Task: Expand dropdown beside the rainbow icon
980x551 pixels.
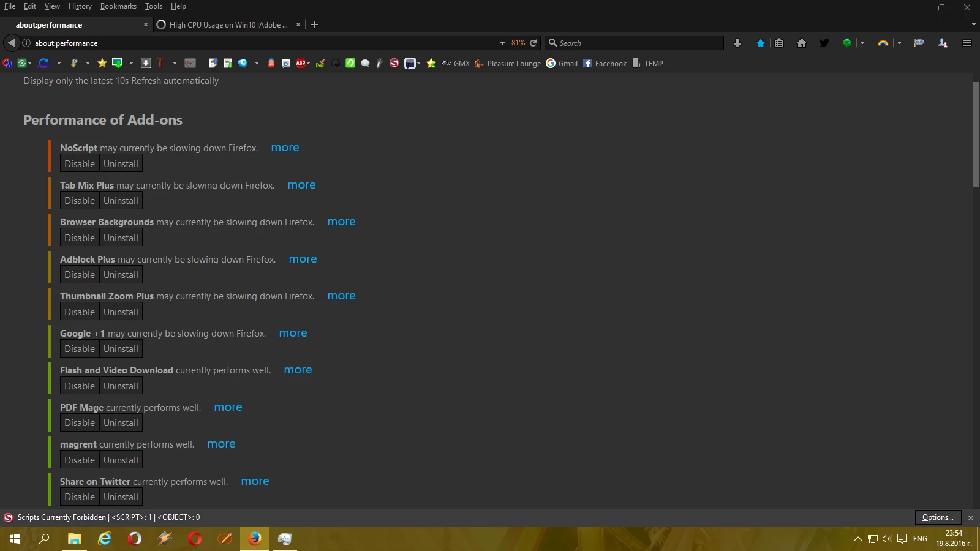Action: tap(899, 43)
